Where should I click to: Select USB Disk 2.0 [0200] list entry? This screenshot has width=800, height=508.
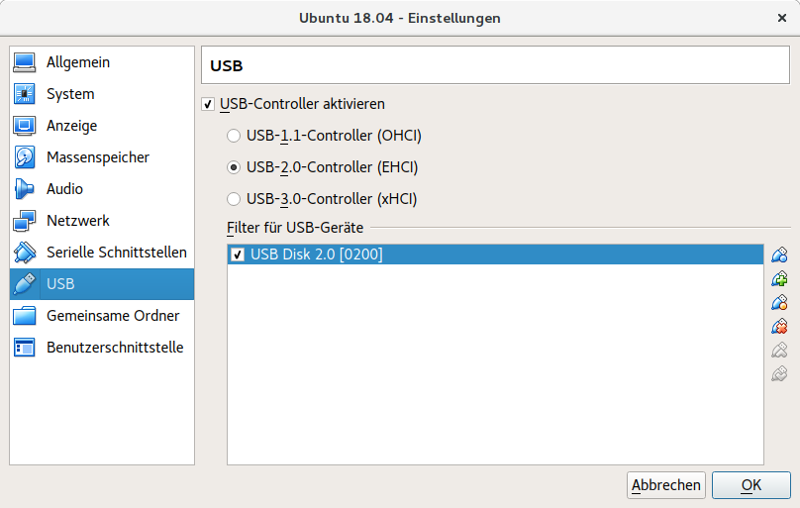(495, 255)
